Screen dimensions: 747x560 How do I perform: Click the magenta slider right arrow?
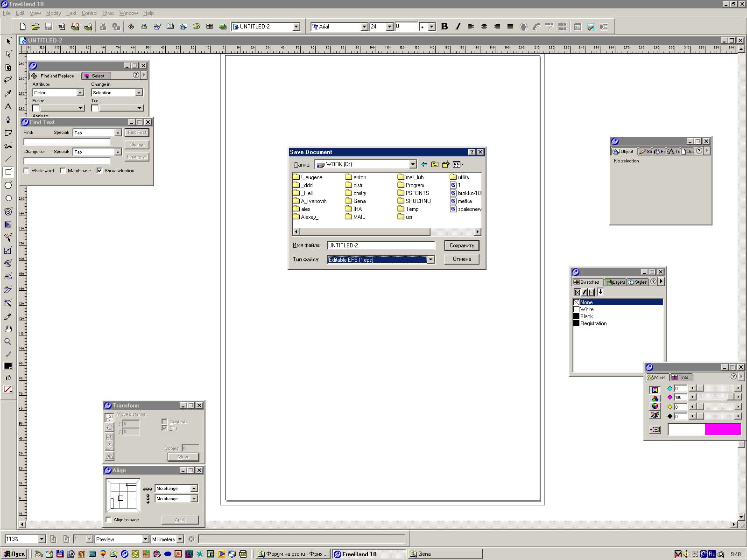click(x=738, y=397)
